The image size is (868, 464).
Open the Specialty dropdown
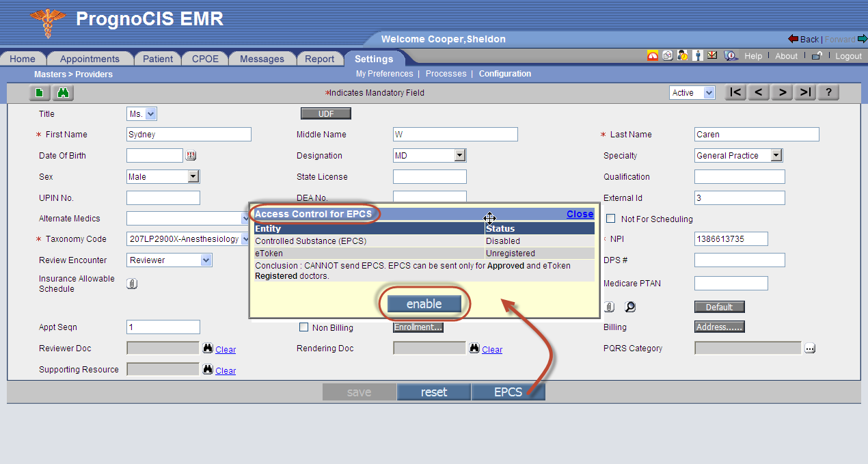point(738,156)
